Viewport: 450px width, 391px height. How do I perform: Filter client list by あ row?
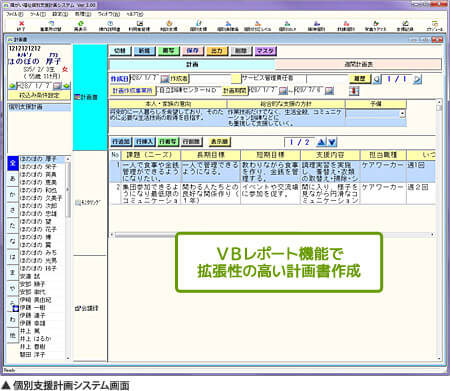(x=13, y=179)
